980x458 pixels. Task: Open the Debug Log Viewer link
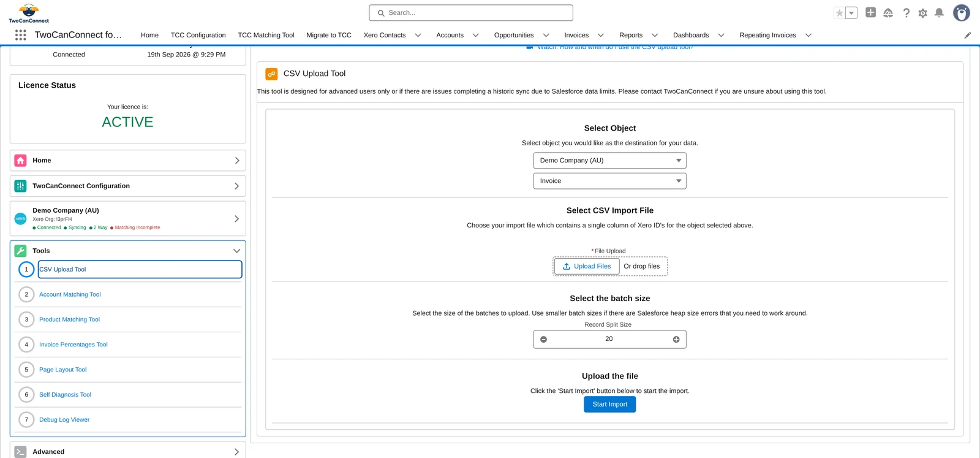(x=64, y=420)
